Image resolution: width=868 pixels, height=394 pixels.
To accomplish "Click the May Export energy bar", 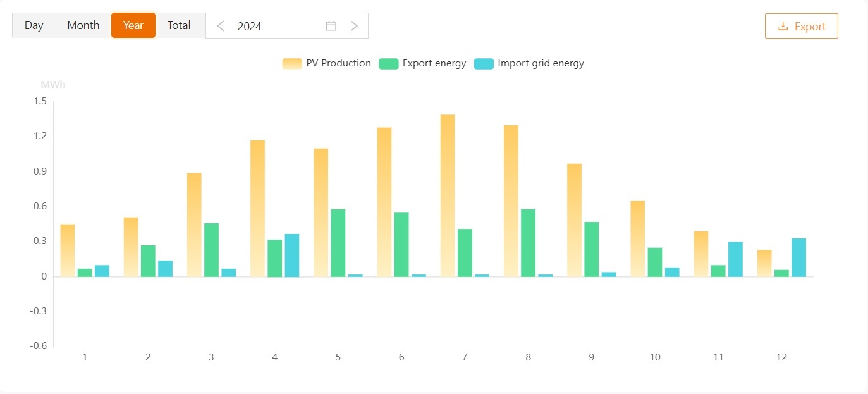I will 338,243.
